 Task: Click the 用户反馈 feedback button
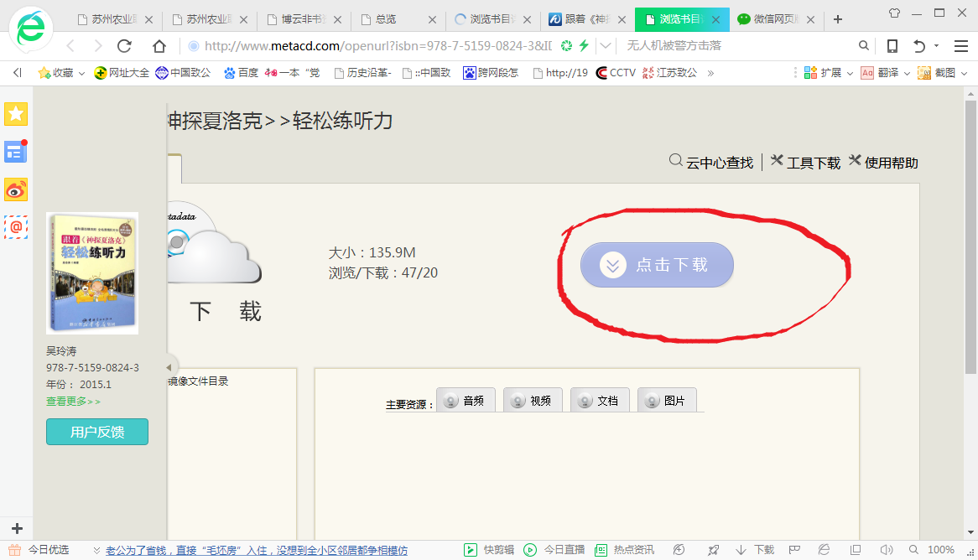(97, 432)
